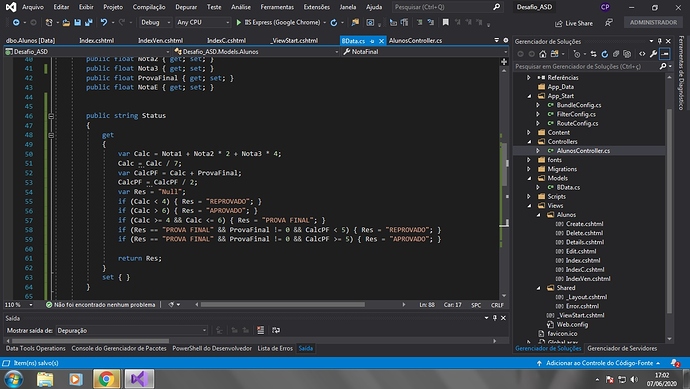Open the Lista de Erros tab
Viewport: 690px width, 389px height.
[x=275, y=348]
